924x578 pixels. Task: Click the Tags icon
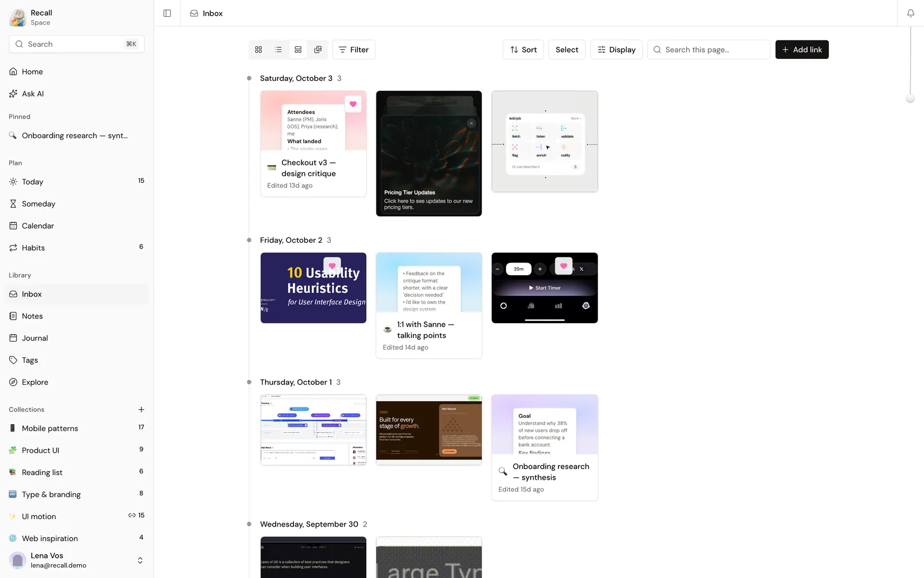[13, 360]
